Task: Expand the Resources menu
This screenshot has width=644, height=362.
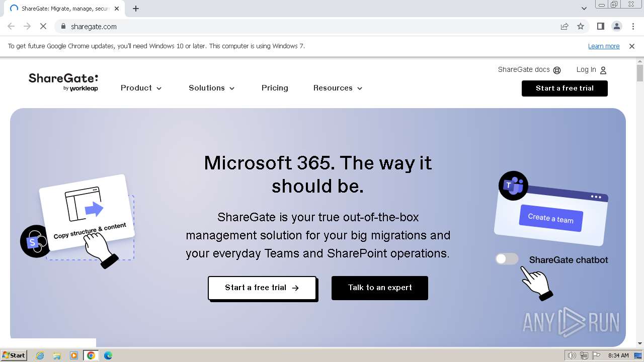Action: 338,88
